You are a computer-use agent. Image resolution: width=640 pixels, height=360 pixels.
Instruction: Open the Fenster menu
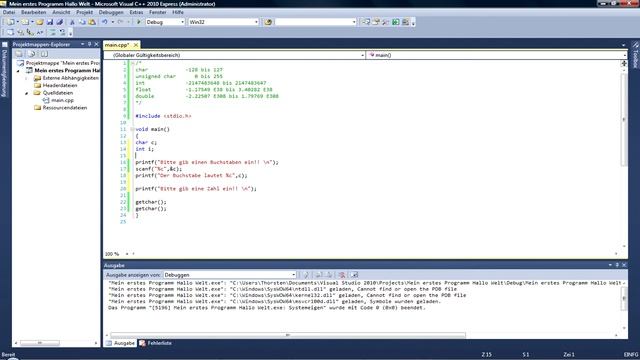point(158,12)
